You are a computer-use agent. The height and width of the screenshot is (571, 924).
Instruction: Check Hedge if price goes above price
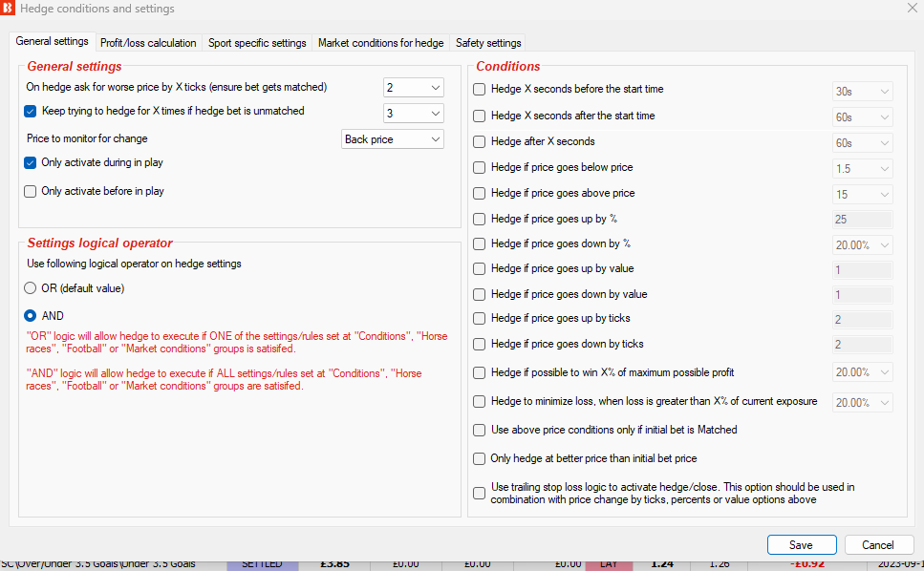point(480,194)
